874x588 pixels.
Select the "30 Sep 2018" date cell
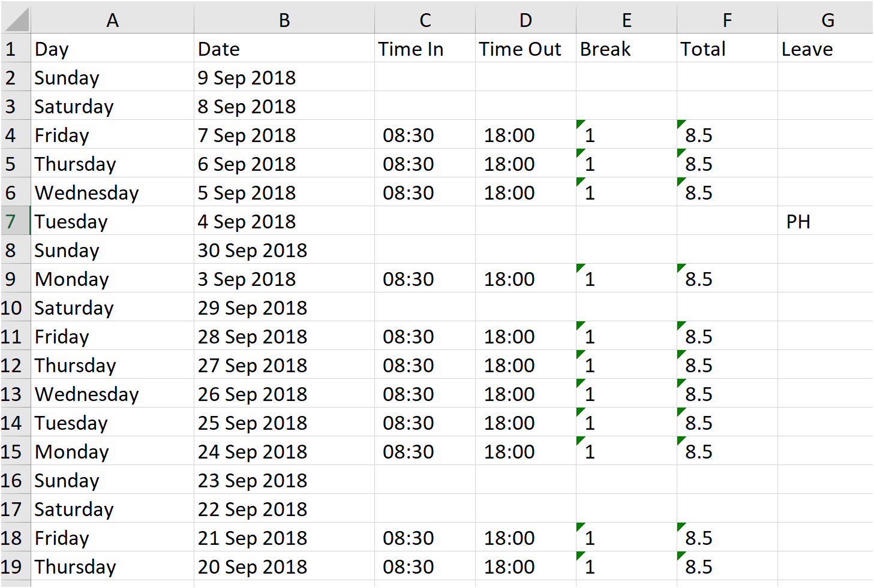point(284,251)
